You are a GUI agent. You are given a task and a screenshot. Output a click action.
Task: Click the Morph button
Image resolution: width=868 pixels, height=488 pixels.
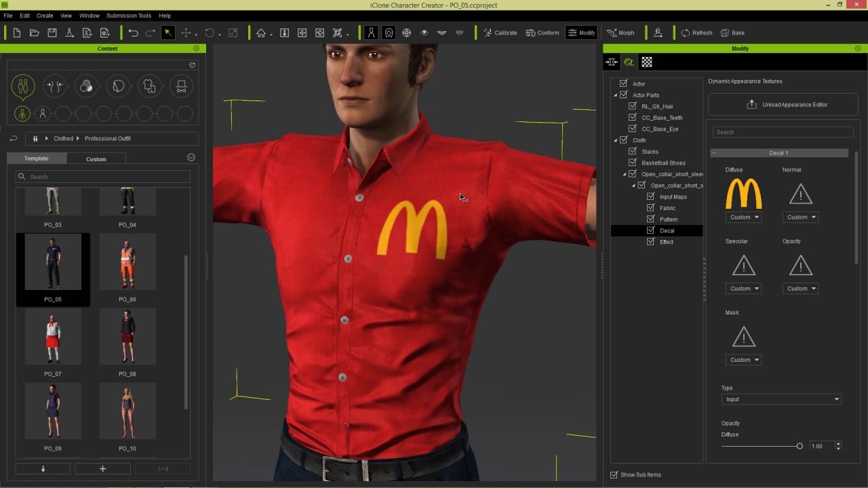[x=620, y=33]
